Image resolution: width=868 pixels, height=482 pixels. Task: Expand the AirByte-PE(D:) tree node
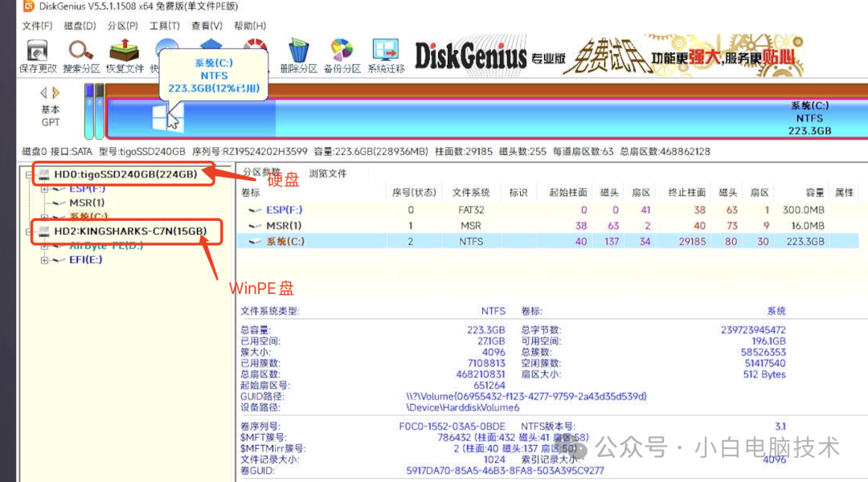44,246
